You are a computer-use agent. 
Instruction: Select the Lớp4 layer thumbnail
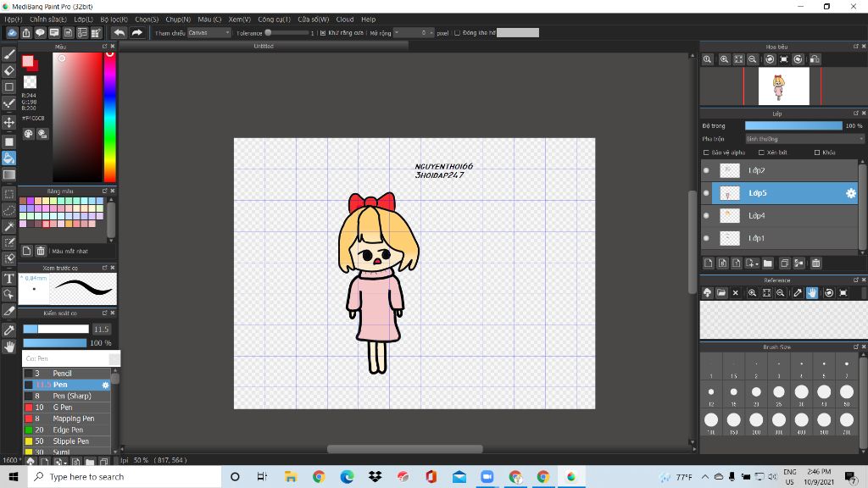[x=730, y=216]
